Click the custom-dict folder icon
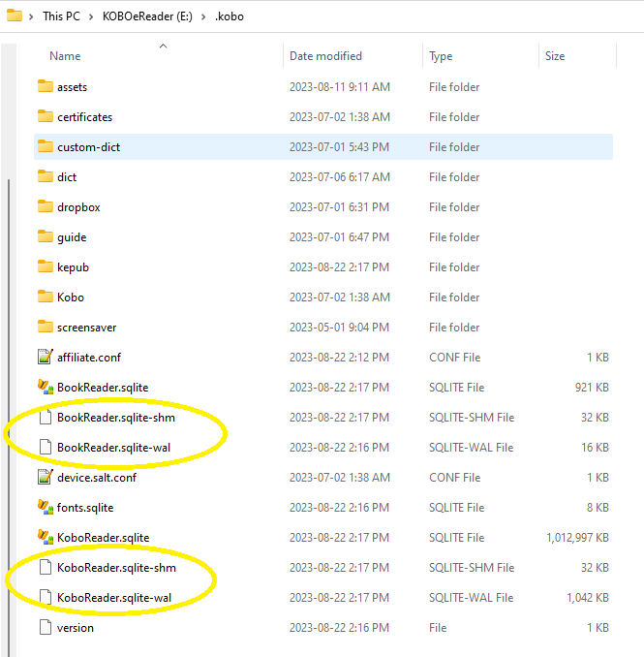Viewport: 644px width, 657px height. [x=46, y=146]
